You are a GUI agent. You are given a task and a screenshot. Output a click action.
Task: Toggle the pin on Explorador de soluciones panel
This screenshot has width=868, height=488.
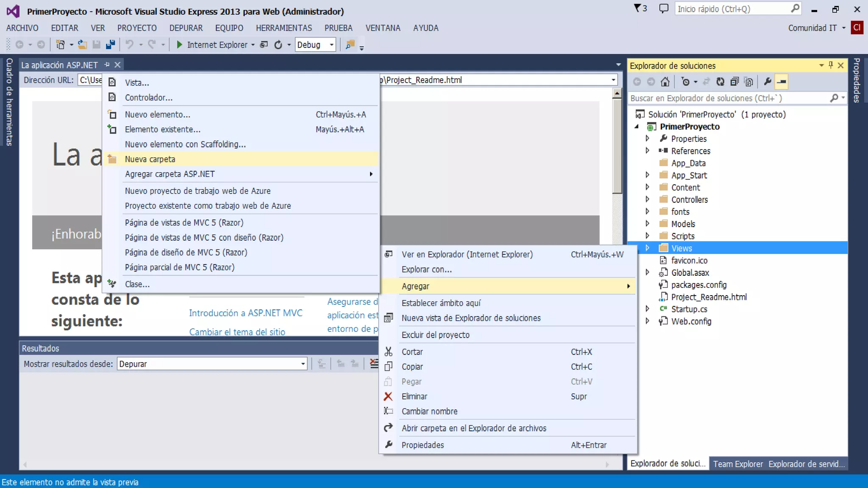831,65
